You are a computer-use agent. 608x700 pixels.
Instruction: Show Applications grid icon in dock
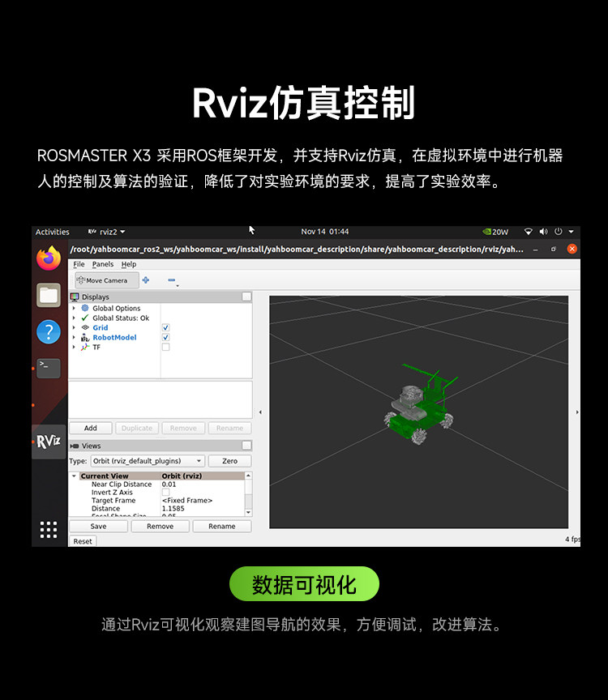[49, 530]
